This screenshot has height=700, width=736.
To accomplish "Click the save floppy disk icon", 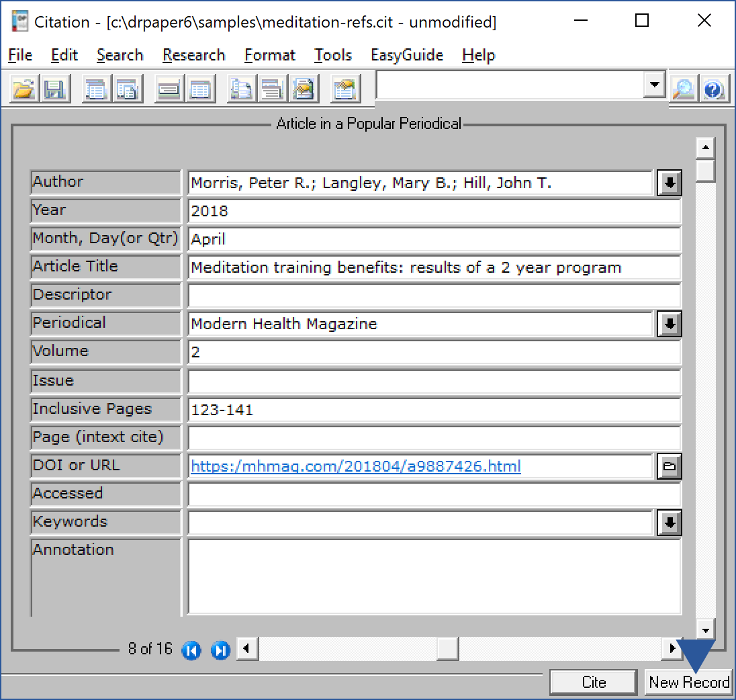I will 54,89.
